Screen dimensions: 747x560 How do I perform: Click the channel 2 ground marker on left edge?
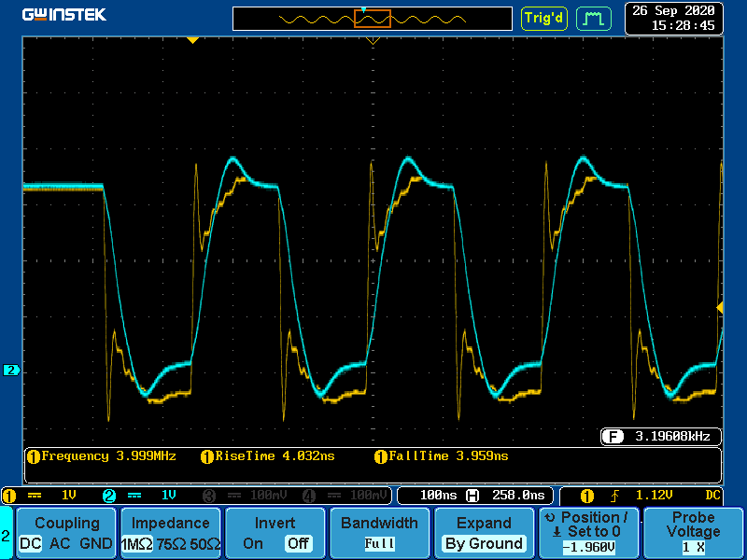(11, 371)
